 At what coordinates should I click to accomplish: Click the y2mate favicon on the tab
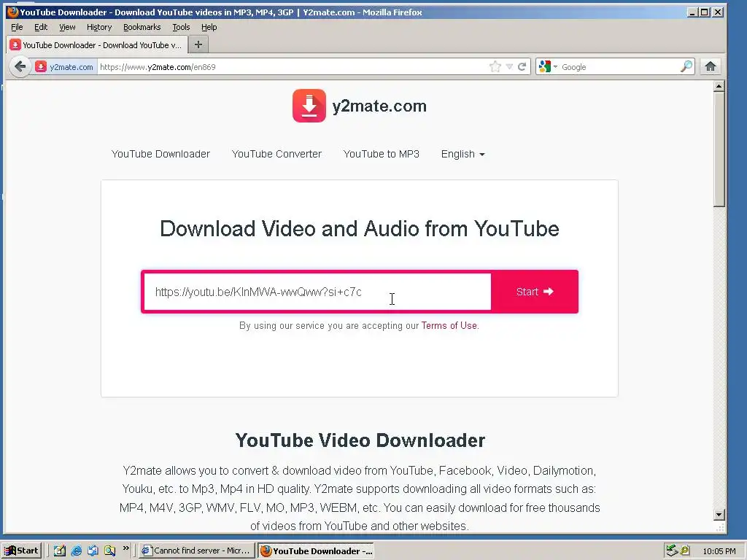click(15, 44)
